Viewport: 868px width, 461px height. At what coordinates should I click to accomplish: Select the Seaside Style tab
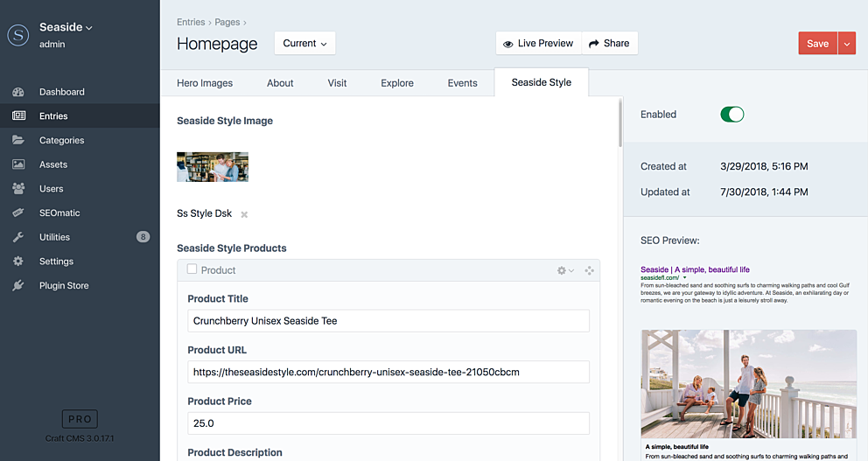542,82
